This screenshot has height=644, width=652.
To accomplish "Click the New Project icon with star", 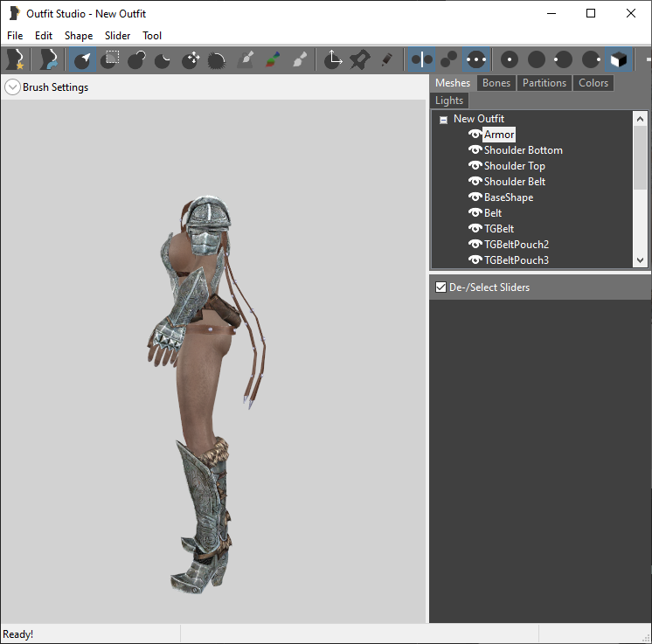I will (16, 59).
